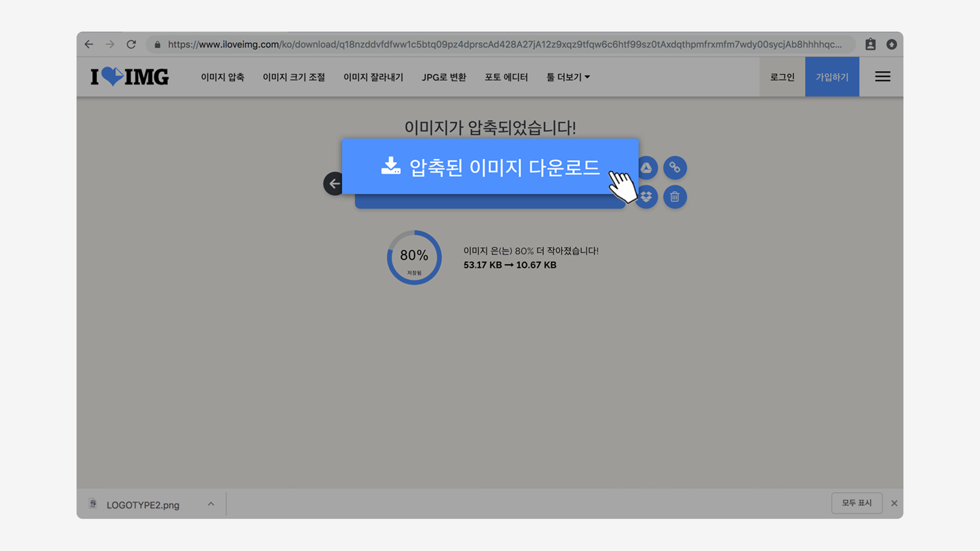The width and height of the screenshot is (980, 551).
Task: Save to Google Drive icon
Action: coord(647,168)
